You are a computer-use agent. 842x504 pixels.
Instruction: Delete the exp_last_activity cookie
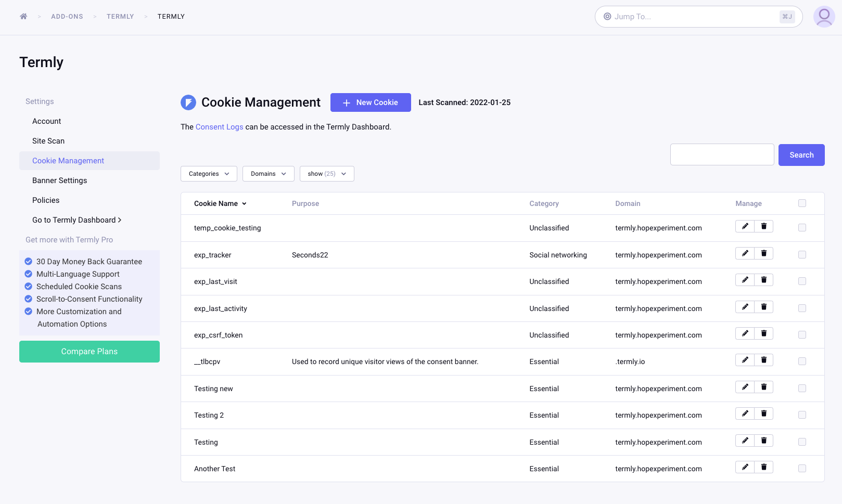coord(764,307)
